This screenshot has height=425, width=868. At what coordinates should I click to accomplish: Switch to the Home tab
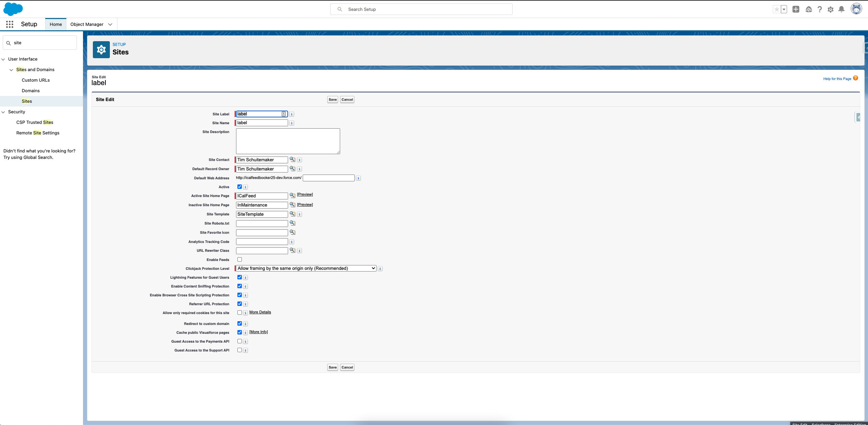(x=56, y=24)
